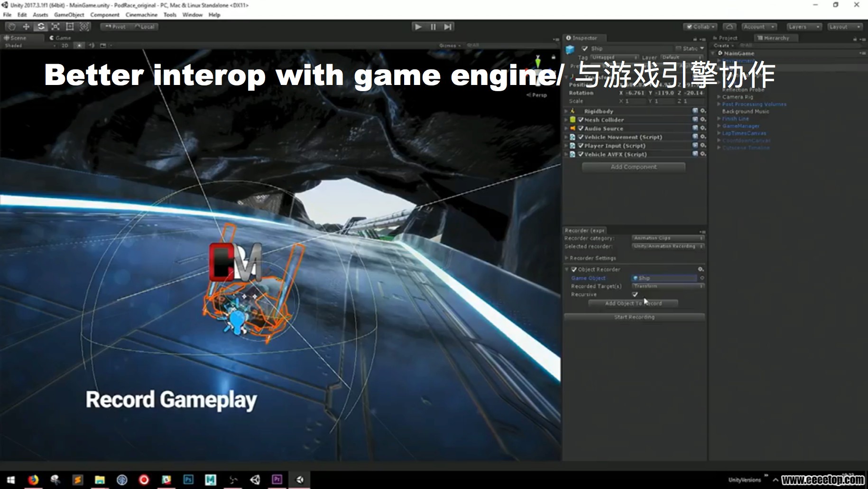Screen dimensions: 868x489
Task: Open the Account dropdown
Action: pos(758,27)
